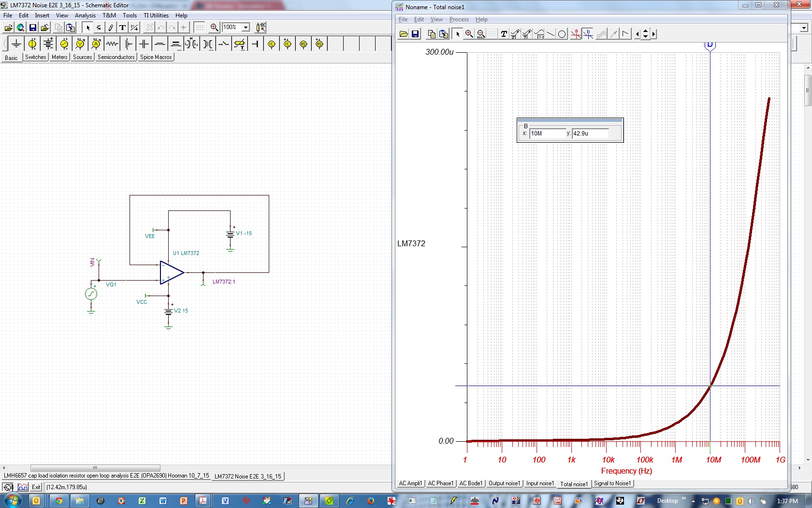Draw a circle on the graph
This screenshot has height=508, width=812.
point(562,34)
